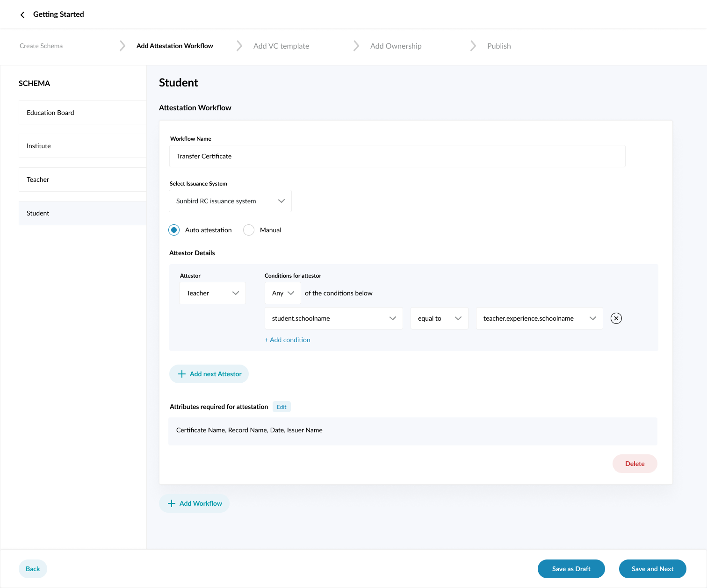
Task: Click the chevron before the Publish step
Action: pos(473,45)
